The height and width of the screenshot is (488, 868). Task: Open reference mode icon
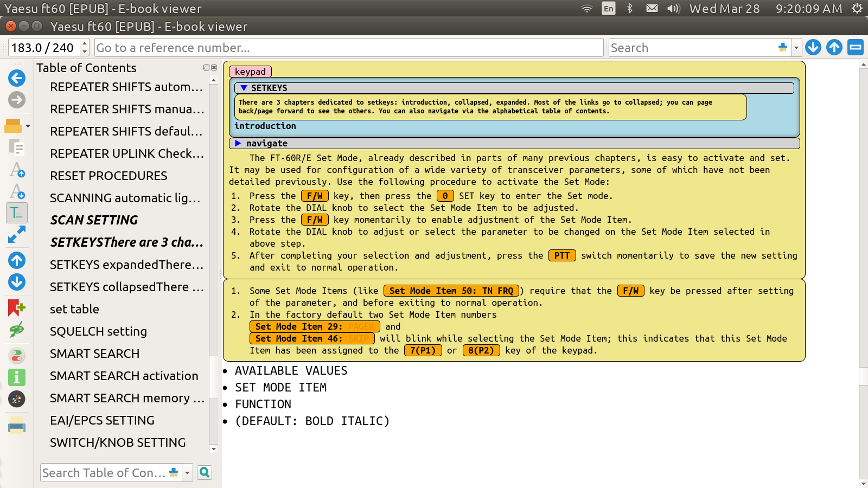point(17,329)
